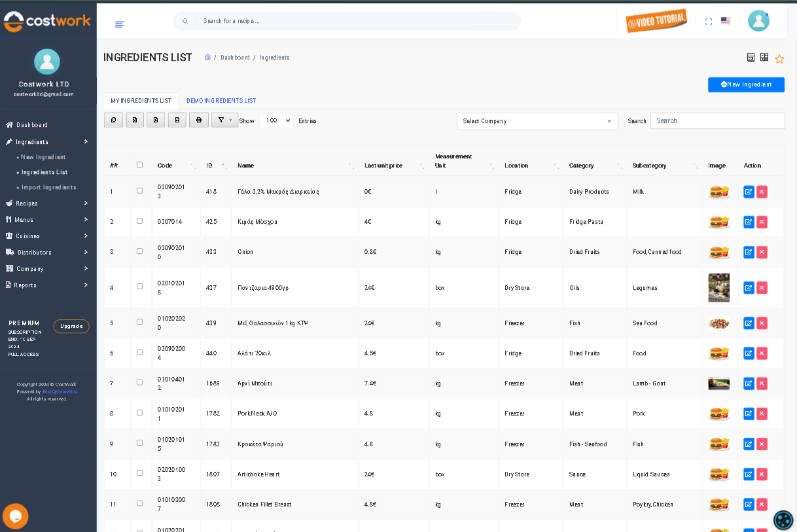Click the print button in the table toolbar
797x532 pixels.
pos(199,120)
